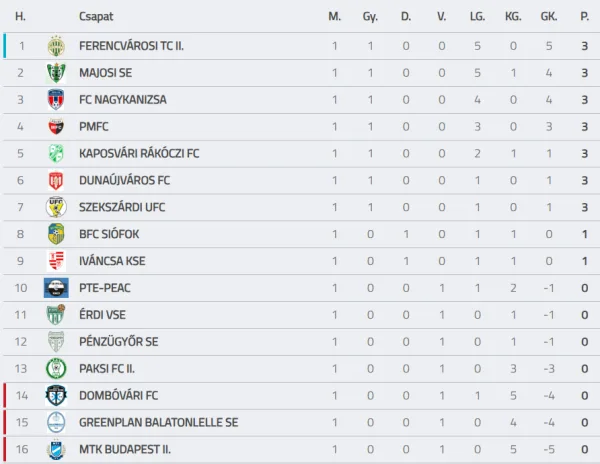Click the PTE-PEAC team logo

click(56, 288)
